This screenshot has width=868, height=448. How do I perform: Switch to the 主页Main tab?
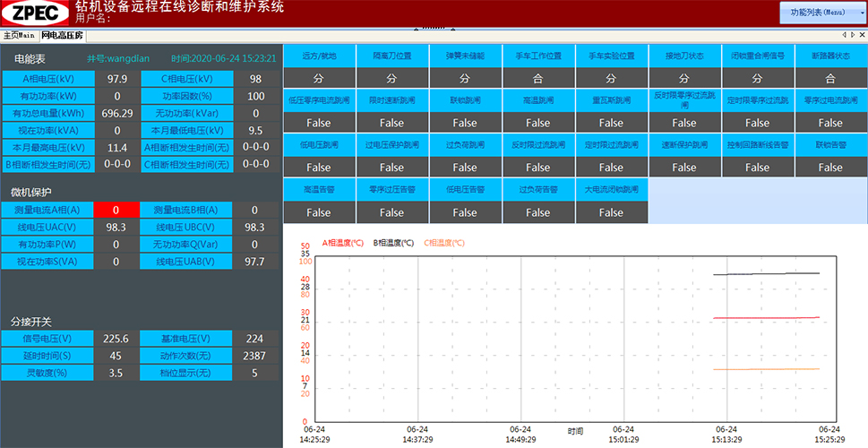click(19, 36)
